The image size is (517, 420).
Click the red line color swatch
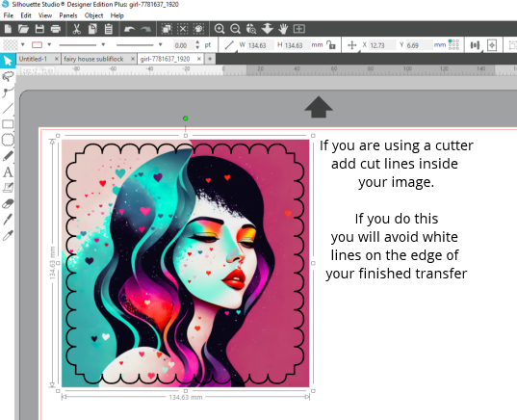37,44
